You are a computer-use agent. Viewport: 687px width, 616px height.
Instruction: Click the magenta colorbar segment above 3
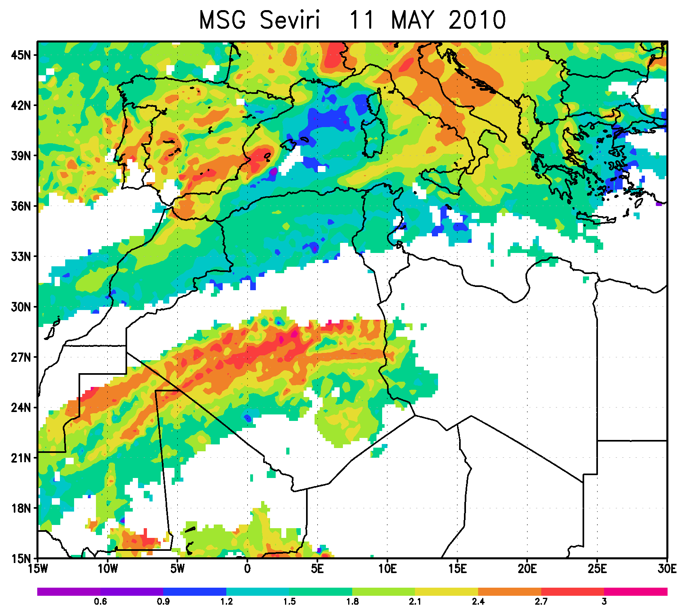[636, 592]
